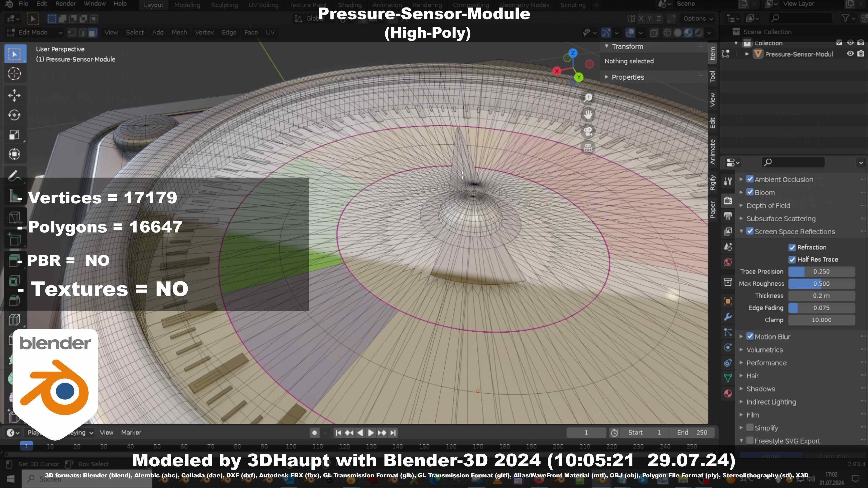Open the Object properties orange square icon
The width and height of the screenshot is (868, 488).
tap(728, 301)
